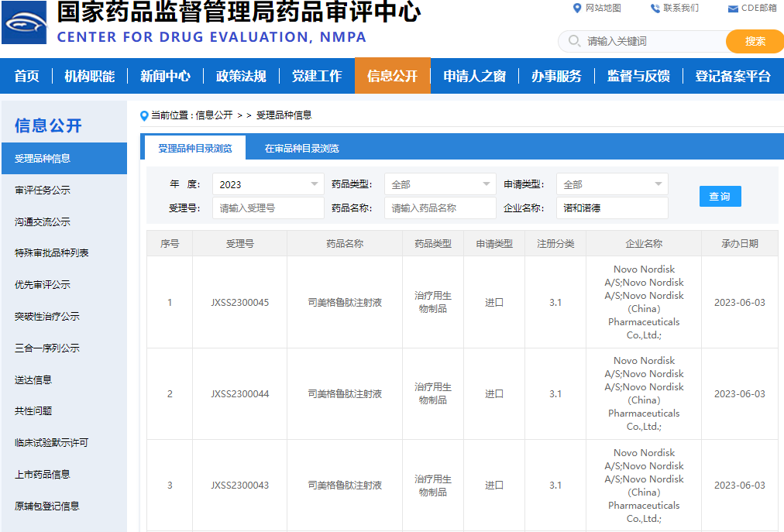Switch to the 在审品种目录浏览 tab

301,148
